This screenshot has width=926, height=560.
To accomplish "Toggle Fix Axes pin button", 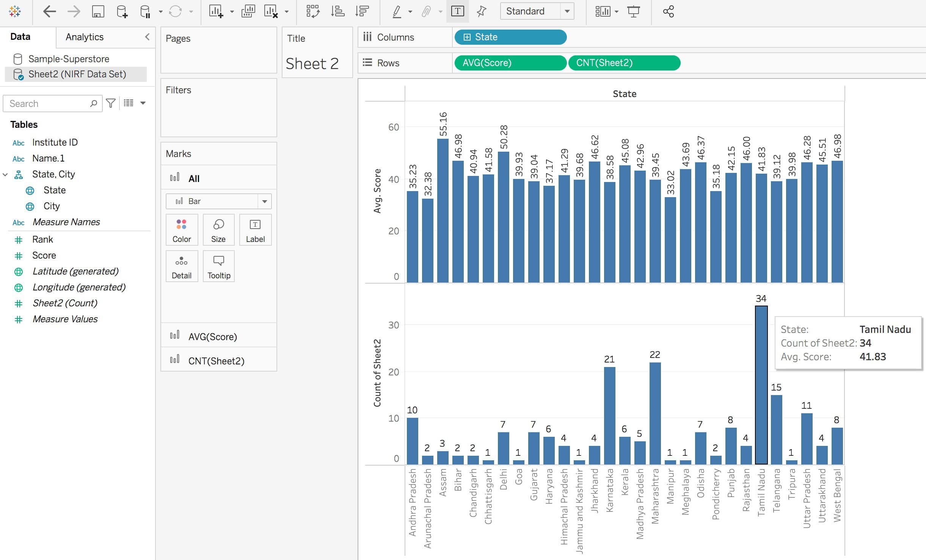I will pos(481,11).
